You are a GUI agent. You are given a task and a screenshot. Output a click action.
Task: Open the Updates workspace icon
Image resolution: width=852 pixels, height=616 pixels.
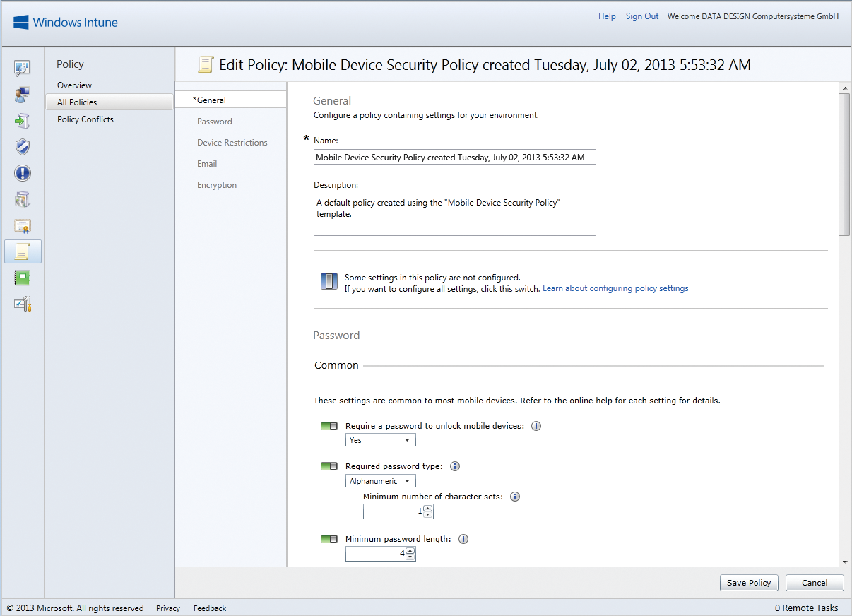tap(23, 120)
